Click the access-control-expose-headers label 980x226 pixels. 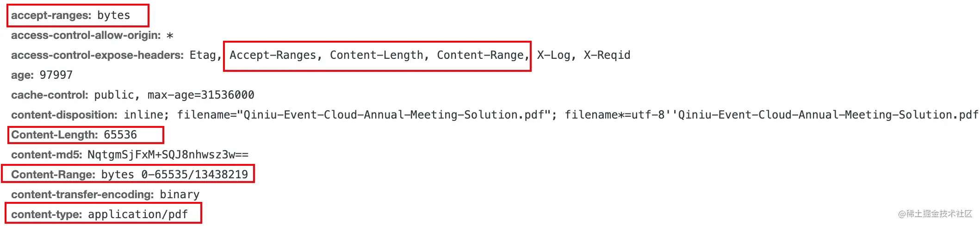click(98, 55)
